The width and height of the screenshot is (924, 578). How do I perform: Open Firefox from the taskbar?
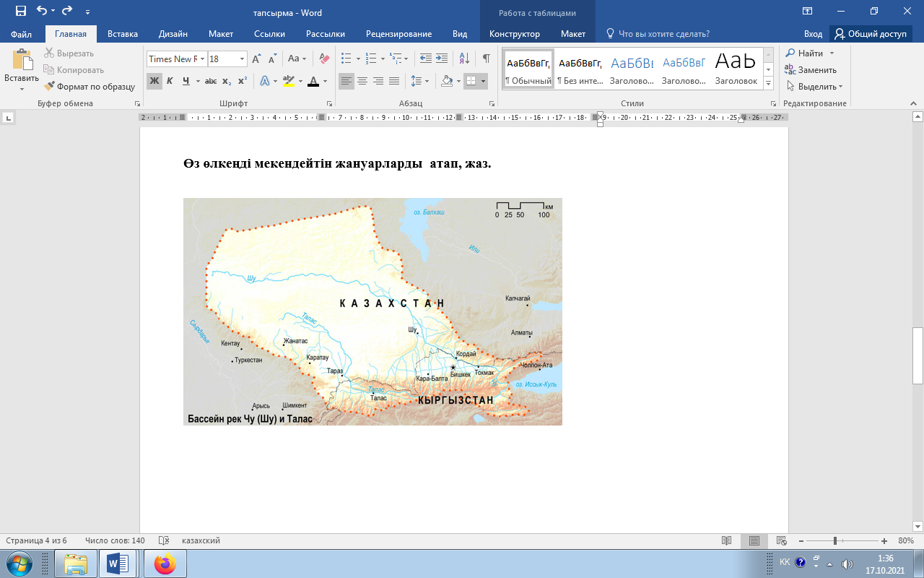coord(165,564)
